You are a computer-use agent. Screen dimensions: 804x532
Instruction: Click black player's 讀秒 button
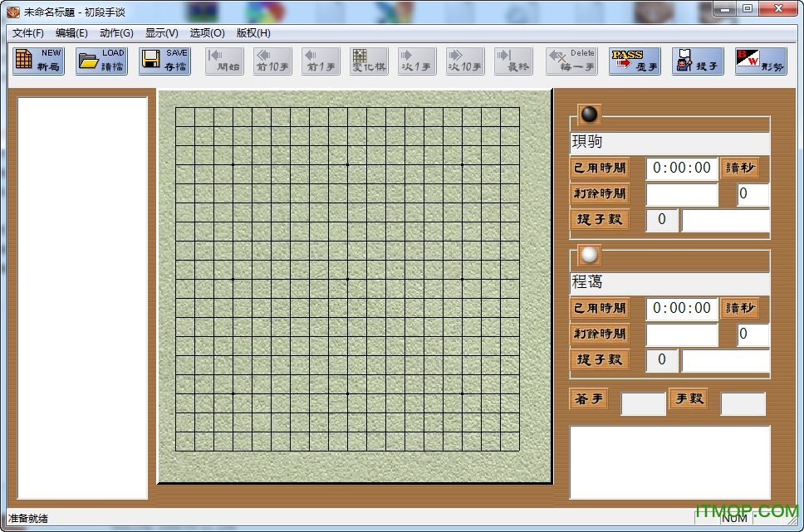tap(739, 168)
